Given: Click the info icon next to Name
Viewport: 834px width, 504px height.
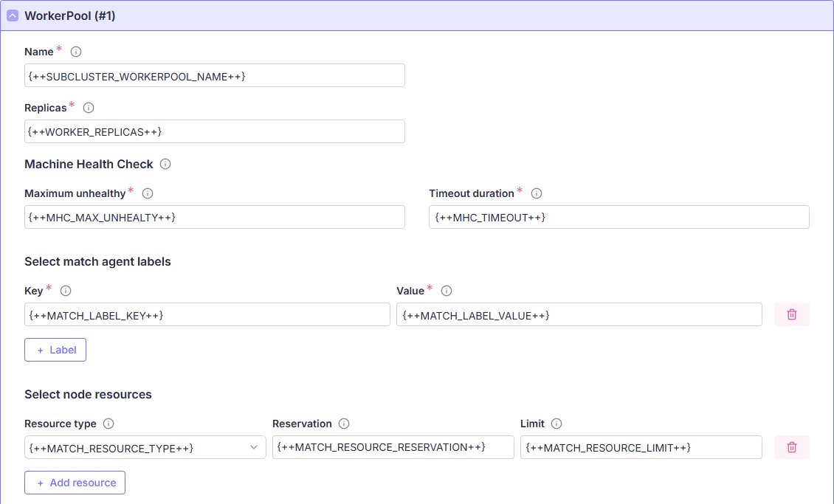Looking at the screenshot, I should 75,52.
